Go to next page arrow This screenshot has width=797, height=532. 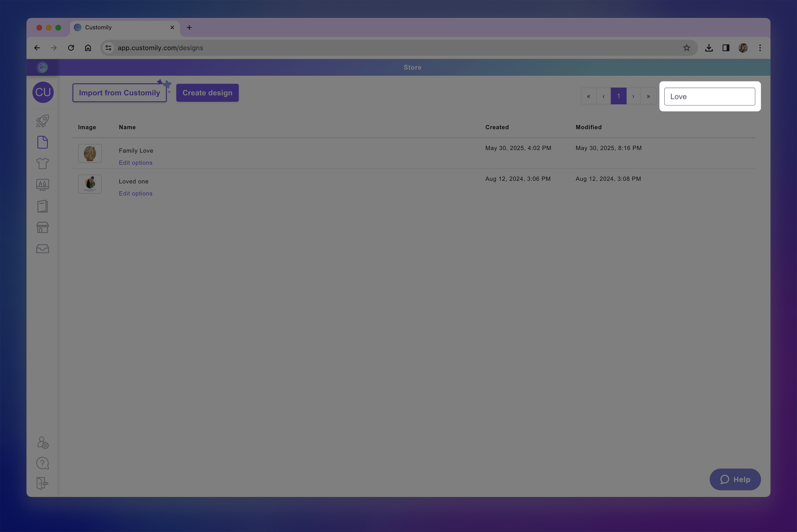(633, 96)
